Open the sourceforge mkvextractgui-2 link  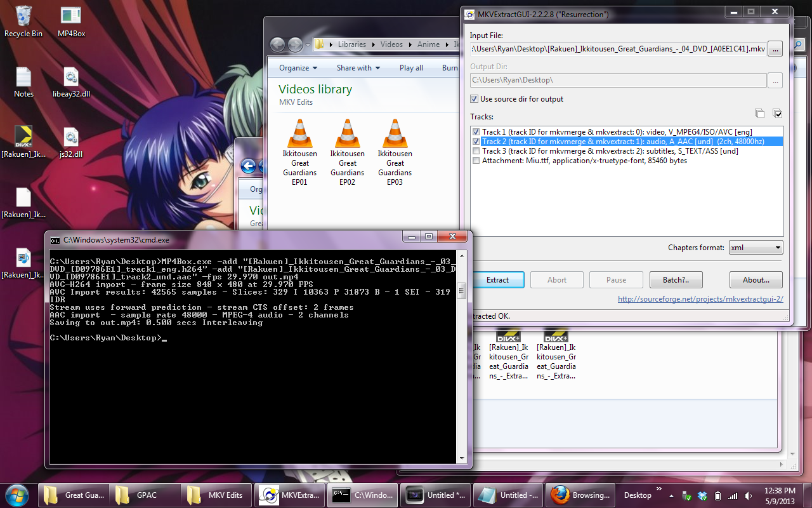tap(700, 299)
